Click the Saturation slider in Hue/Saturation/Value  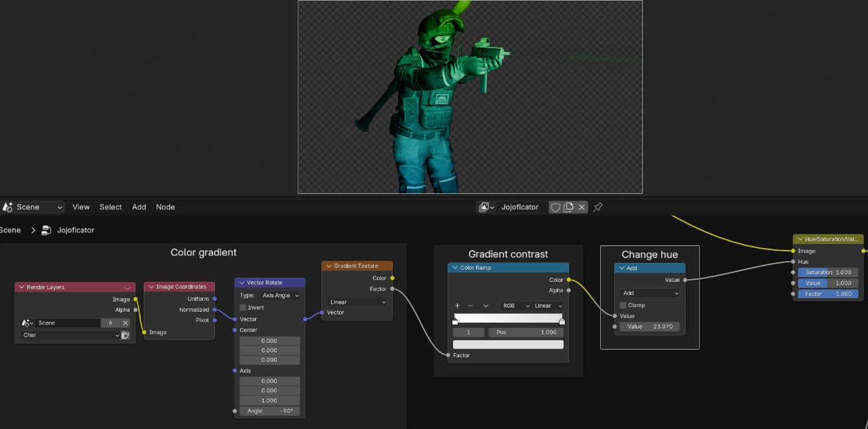[828, 272]
